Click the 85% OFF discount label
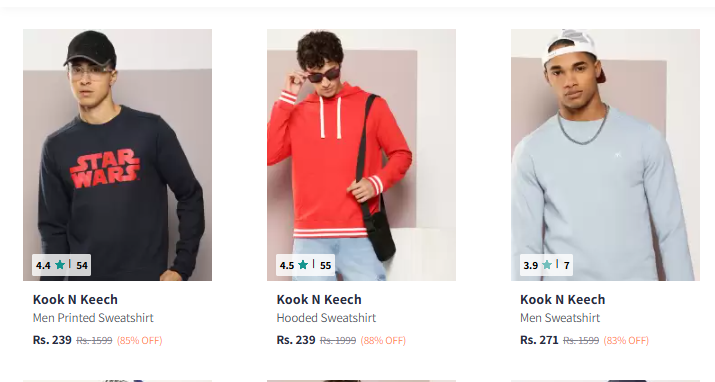This screenshot has width=715, height=382. (x=140, y=341)
